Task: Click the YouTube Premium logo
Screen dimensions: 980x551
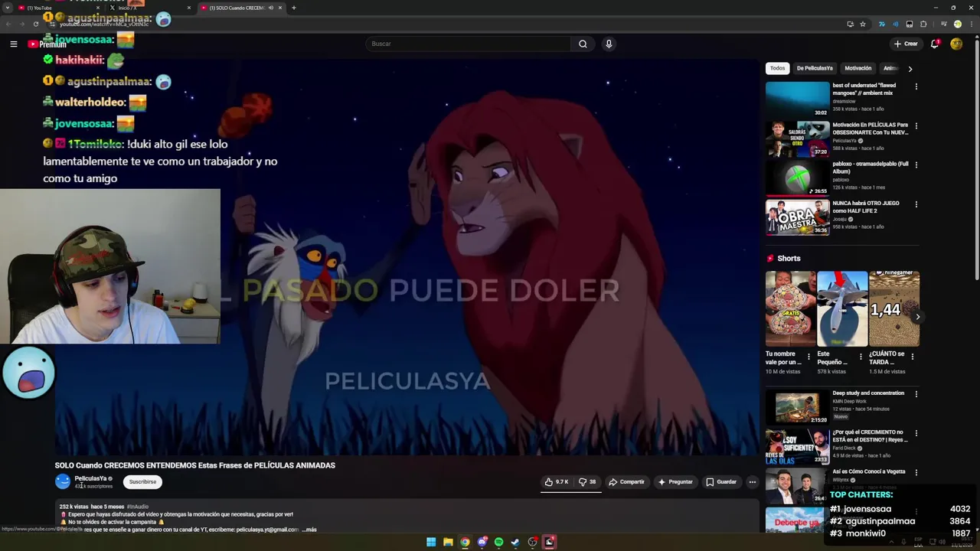Action: pyautogui.click(x=47, y=44)
